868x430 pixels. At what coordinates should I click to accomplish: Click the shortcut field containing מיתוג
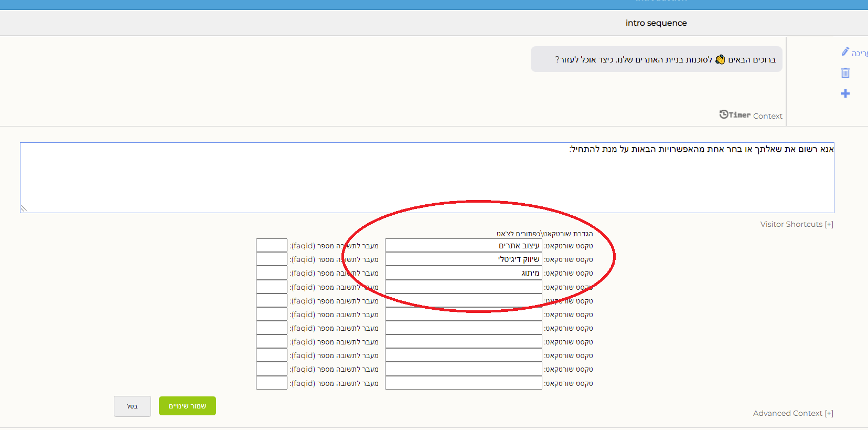click(x=464, y=273)
